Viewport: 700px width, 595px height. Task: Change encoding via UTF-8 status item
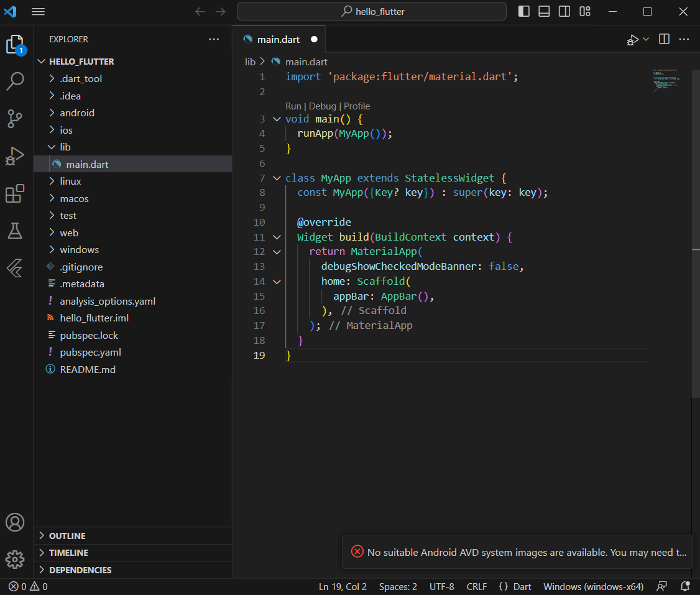(x=442, y=586)
